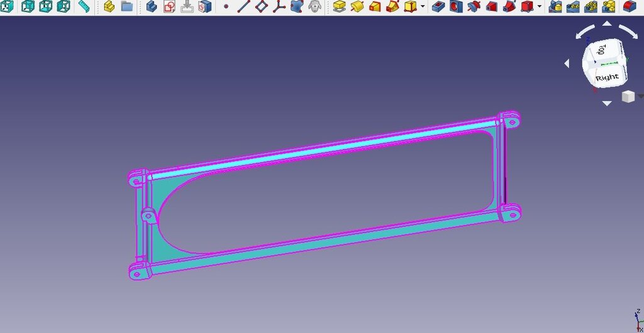Screen dimensions: 644x333
Task: Create a datum plane
Action: point(261,7)
